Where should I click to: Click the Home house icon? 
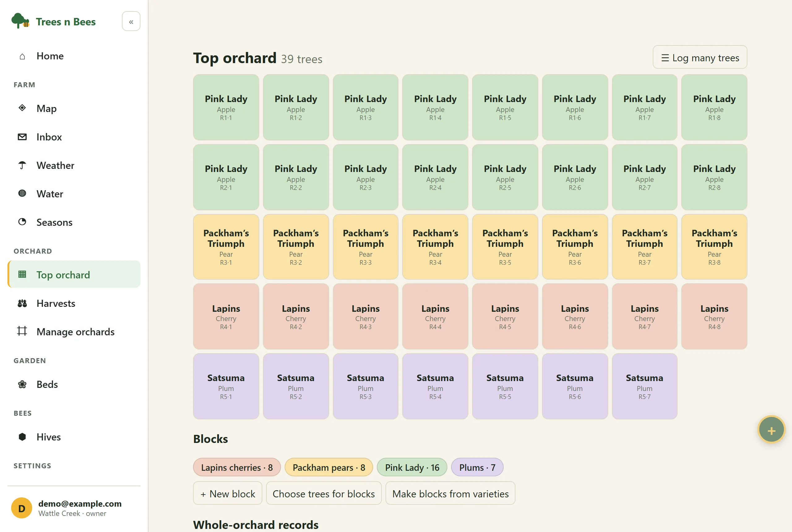pyautogui.click(x=22, y=56)
